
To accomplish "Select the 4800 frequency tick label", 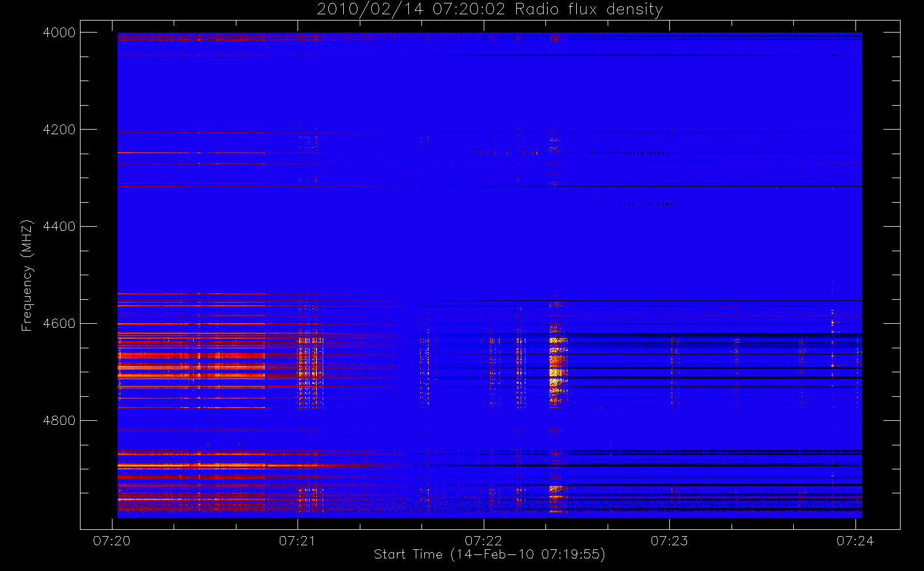I will tap(59, 421).
